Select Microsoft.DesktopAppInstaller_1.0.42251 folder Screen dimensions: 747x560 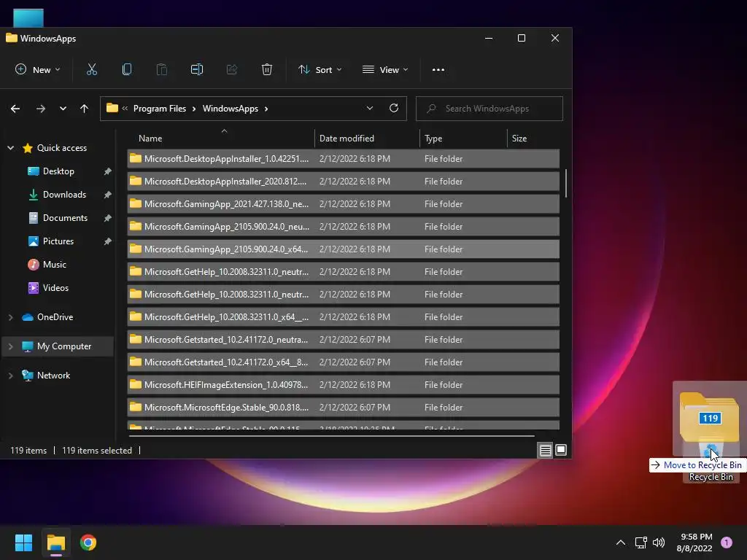[x=343, y=158]
